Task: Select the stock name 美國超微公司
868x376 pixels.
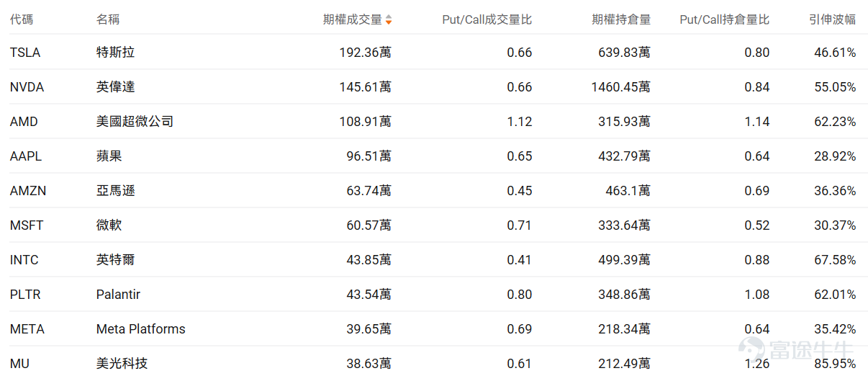Action: 135,122
